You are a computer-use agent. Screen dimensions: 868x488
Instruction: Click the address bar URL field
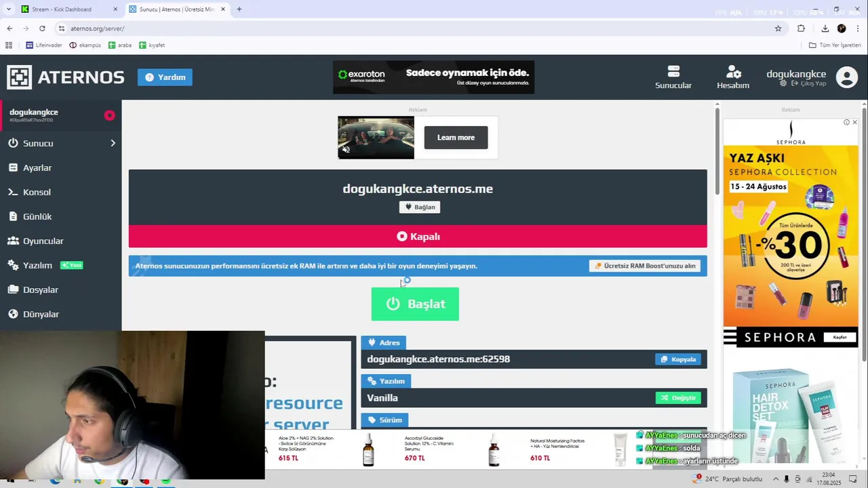pos(420,28)
